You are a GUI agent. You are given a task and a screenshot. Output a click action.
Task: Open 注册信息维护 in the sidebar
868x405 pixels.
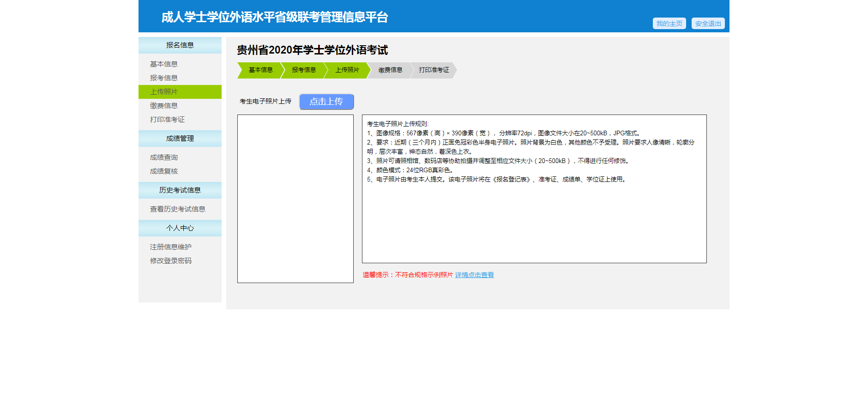coord(171,247)
